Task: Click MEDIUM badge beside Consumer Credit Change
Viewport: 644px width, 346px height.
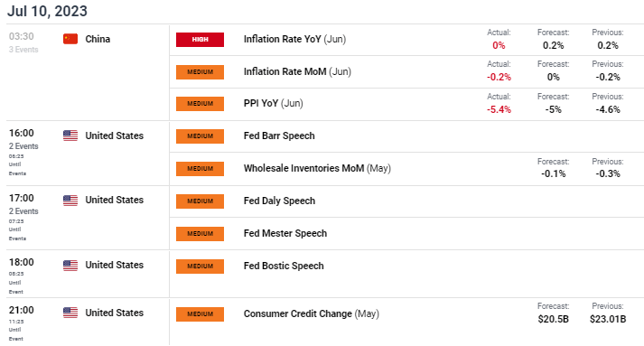Action: coord(200,314)
